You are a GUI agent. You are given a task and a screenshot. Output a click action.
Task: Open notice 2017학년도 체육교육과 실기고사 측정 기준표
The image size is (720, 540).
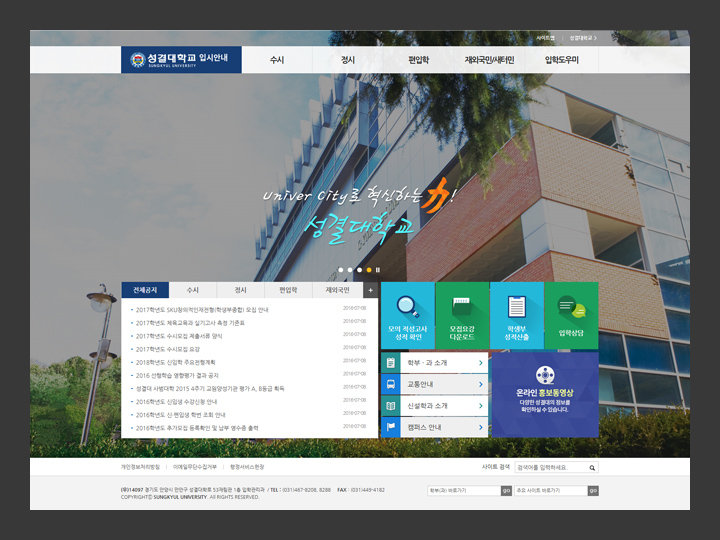pos(190,323)
